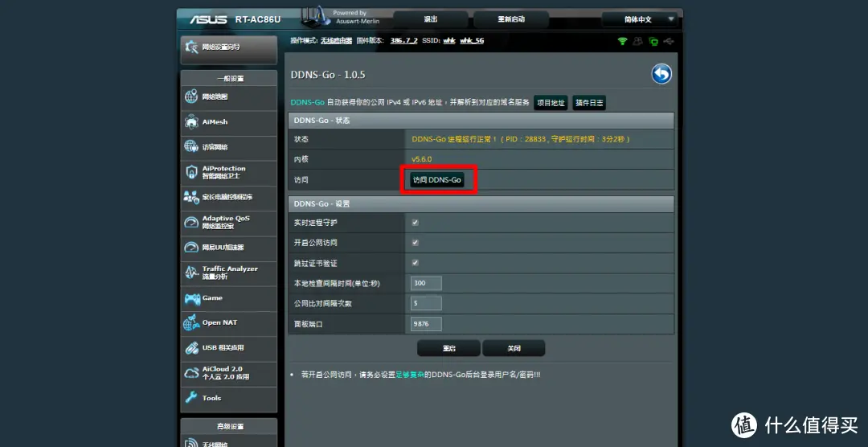Viewport: 868px width, 447px height.
Task: Click the blue back arrow icon
Action: point(661,74)
